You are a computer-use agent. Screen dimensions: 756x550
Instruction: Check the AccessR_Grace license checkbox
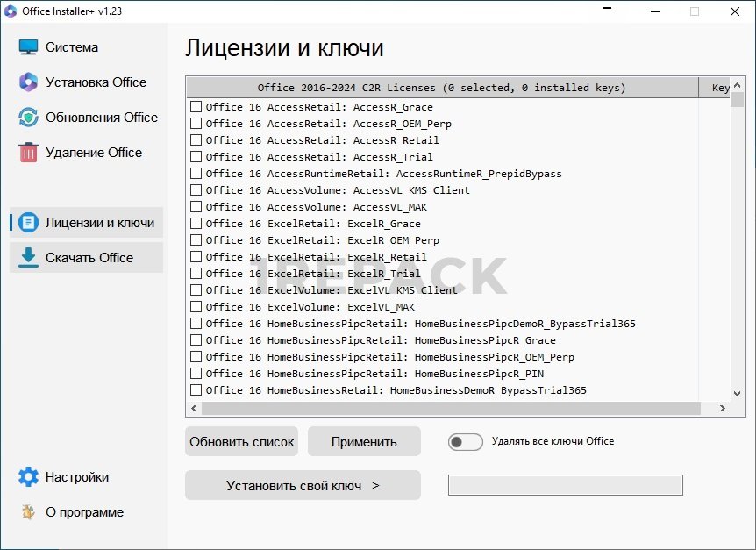pos(196,107)
